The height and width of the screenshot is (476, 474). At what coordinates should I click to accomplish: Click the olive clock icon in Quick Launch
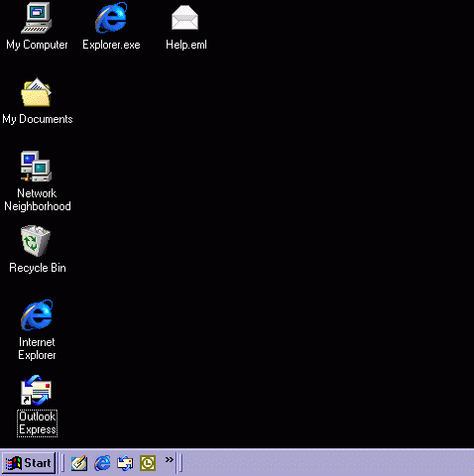148,463
